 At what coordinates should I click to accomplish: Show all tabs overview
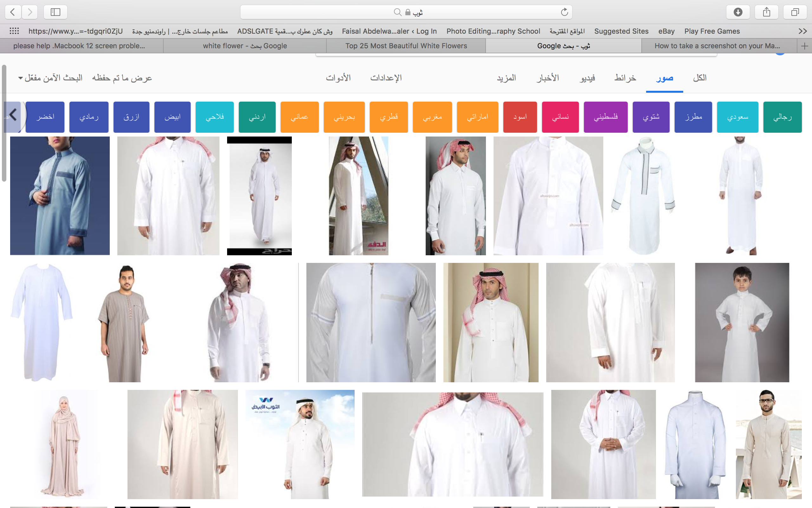795,12
